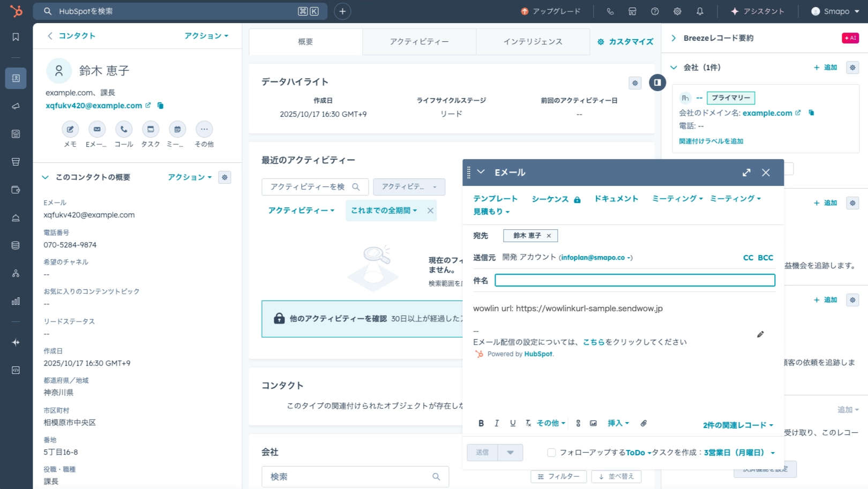Open the help question mark icon
The image size is (868, 489).
pyautogui.click(x=655, y=11)
